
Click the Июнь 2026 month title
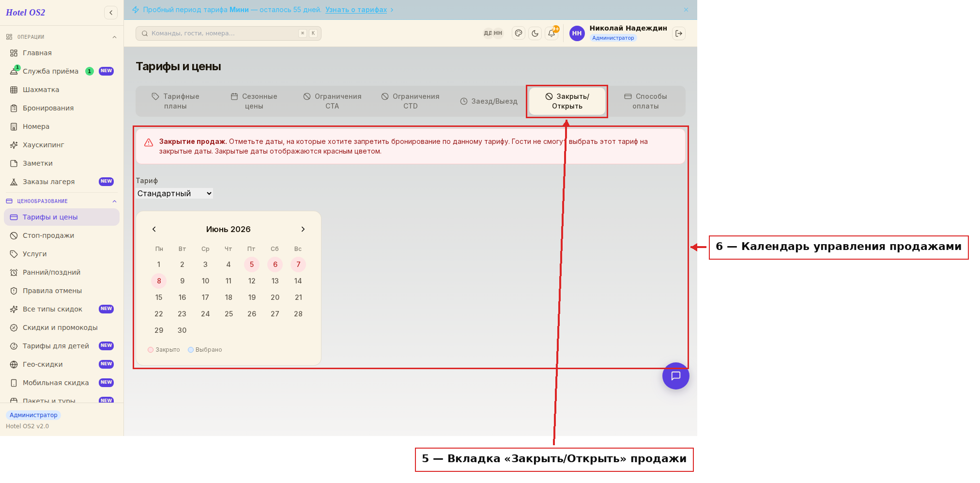(x=229, y=229)
